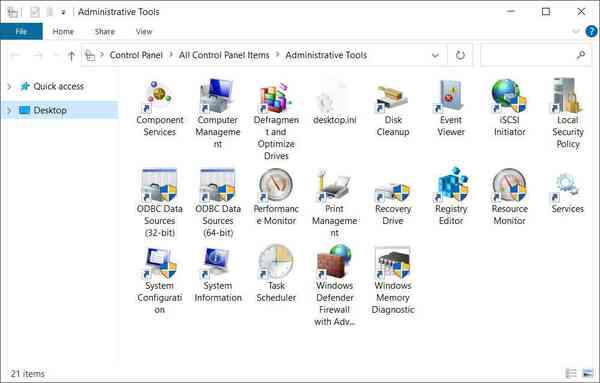Switch to details view layout icon
The width and height of the screenshot is (600, 383).
(571, 373)
